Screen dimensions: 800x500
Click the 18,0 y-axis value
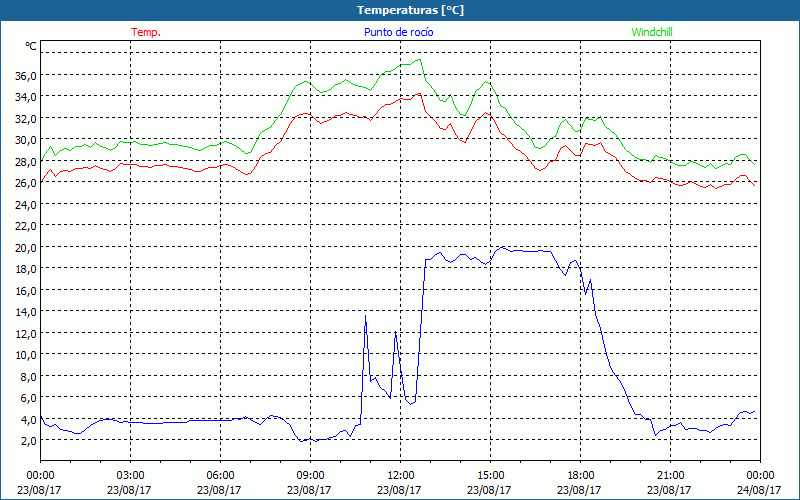pos(26,268)
